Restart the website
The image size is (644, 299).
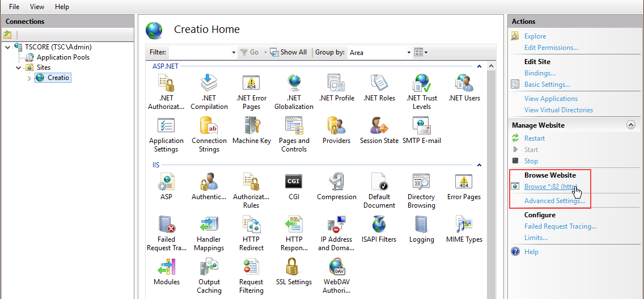[535, 138]
